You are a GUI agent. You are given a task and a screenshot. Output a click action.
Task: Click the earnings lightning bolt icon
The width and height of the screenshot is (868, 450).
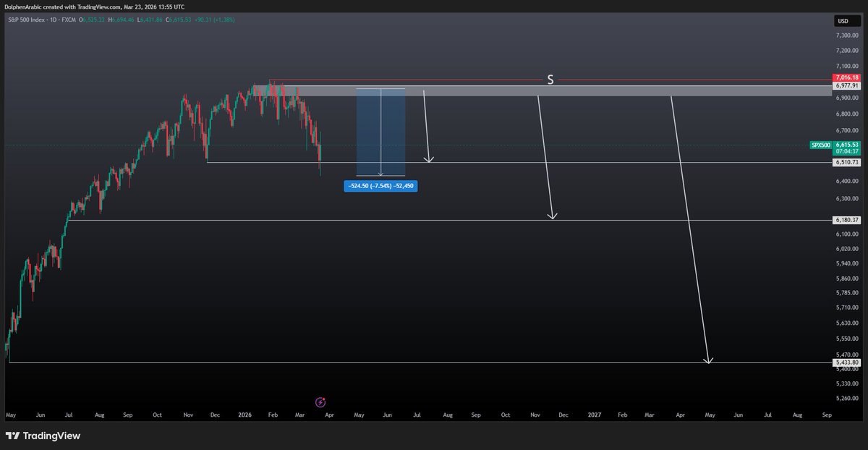[320, 402]
